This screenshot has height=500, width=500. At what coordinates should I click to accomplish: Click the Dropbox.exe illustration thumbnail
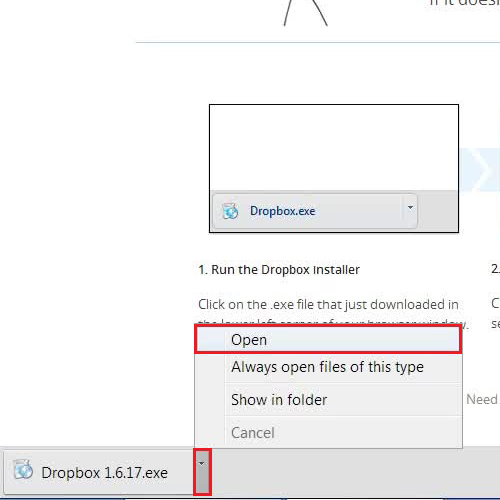coord(334,169)
